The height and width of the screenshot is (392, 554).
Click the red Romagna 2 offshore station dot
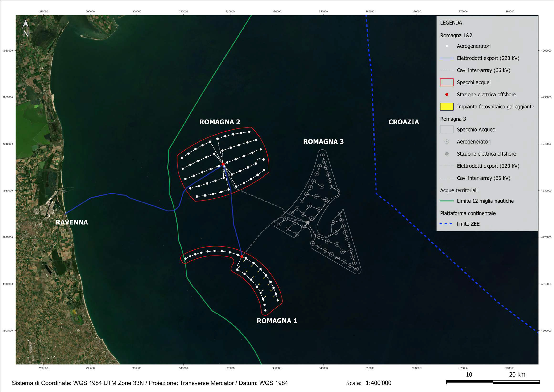tap(223, 164)
